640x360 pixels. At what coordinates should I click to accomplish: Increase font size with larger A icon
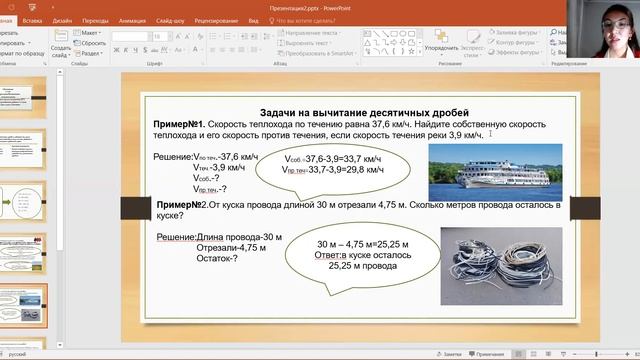click(x=178, y=37)
